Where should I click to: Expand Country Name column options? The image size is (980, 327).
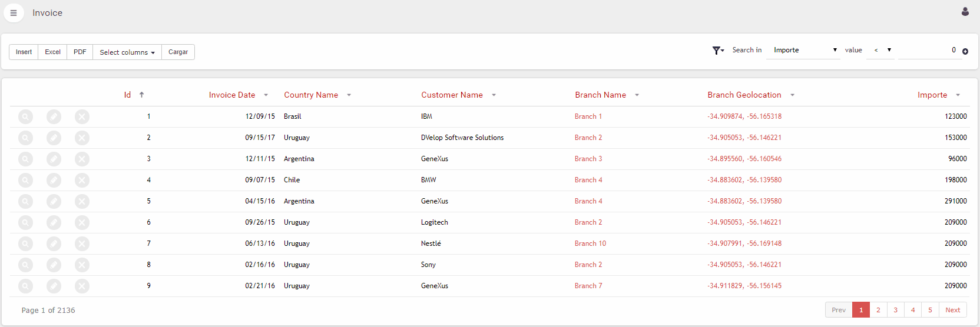[349, 95]
